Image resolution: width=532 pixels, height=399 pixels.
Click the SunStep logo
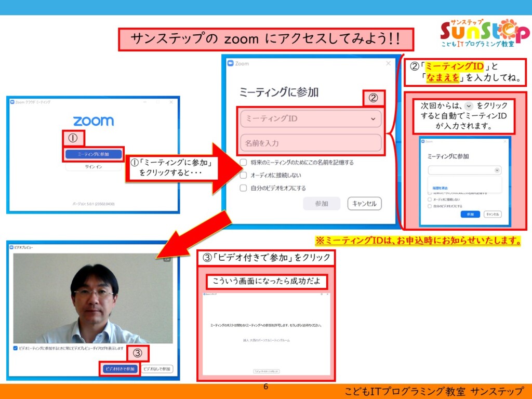pyautogui.click(x=484, y=33)
